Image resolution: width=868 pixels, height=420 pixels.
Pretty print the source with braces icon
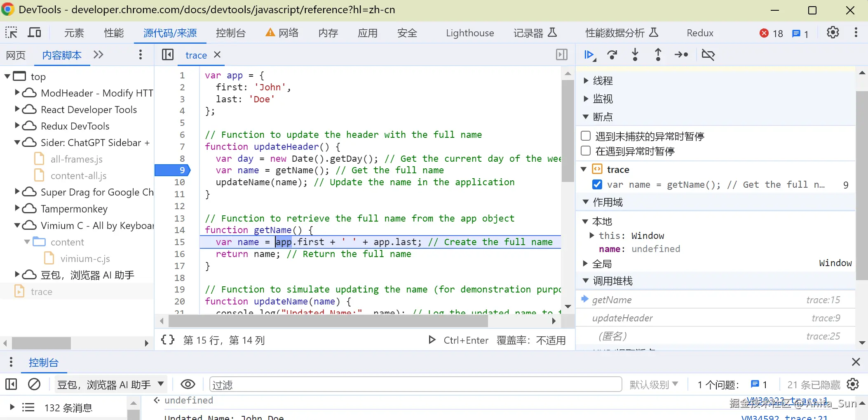pos(168,340)
